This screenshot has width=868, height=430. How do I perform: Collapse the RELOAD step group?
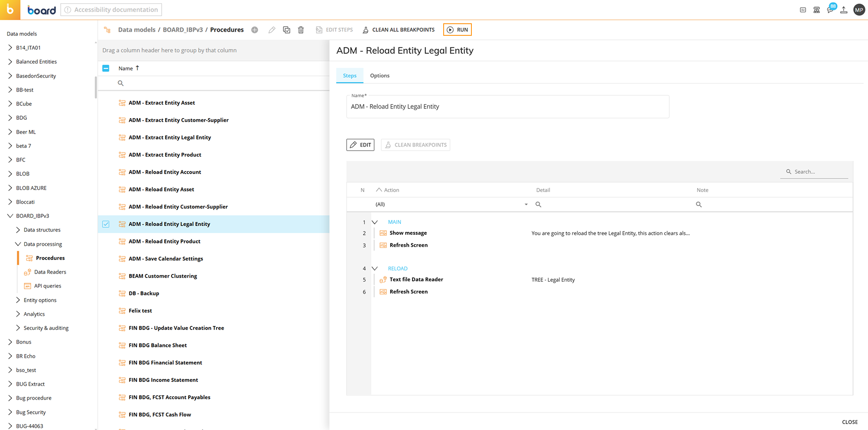pos(374,268)
